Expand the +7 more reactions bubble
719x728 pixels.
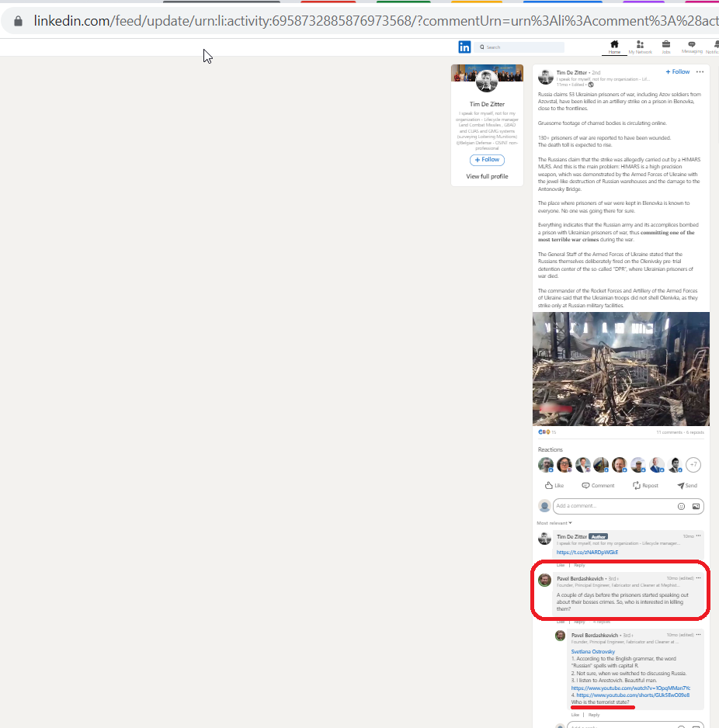pos(693,464)
